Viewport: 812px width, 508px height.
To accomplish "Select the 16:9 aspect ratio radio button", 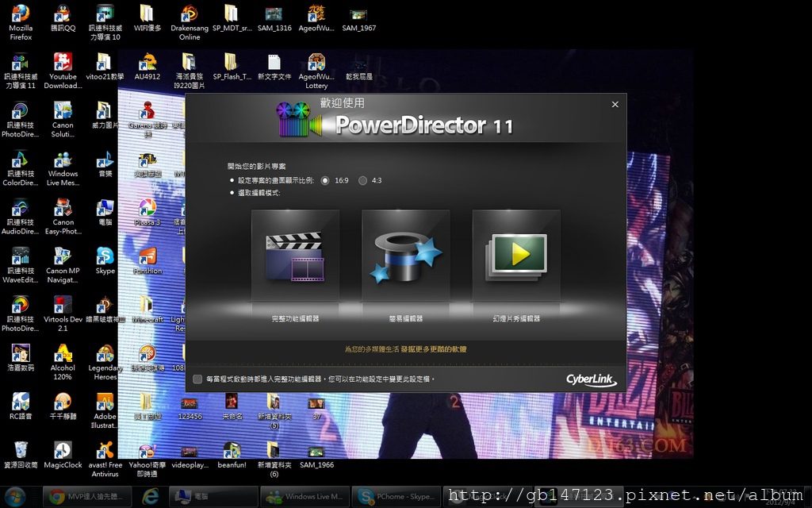I will point(325,181).
